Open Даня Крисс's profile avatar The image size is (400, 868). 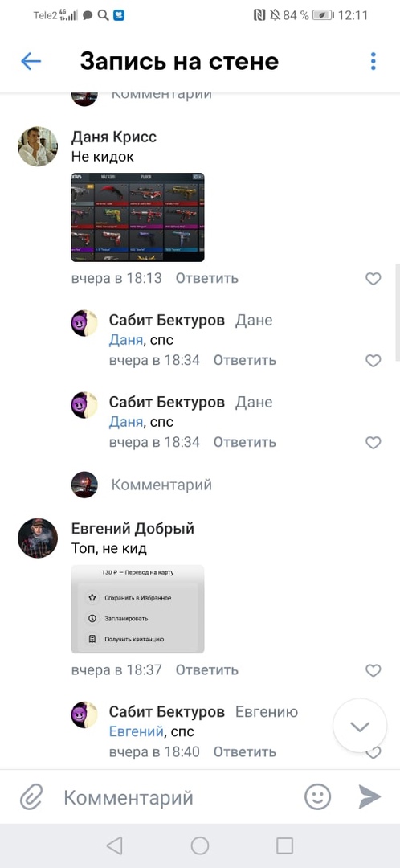pos(38,146)
